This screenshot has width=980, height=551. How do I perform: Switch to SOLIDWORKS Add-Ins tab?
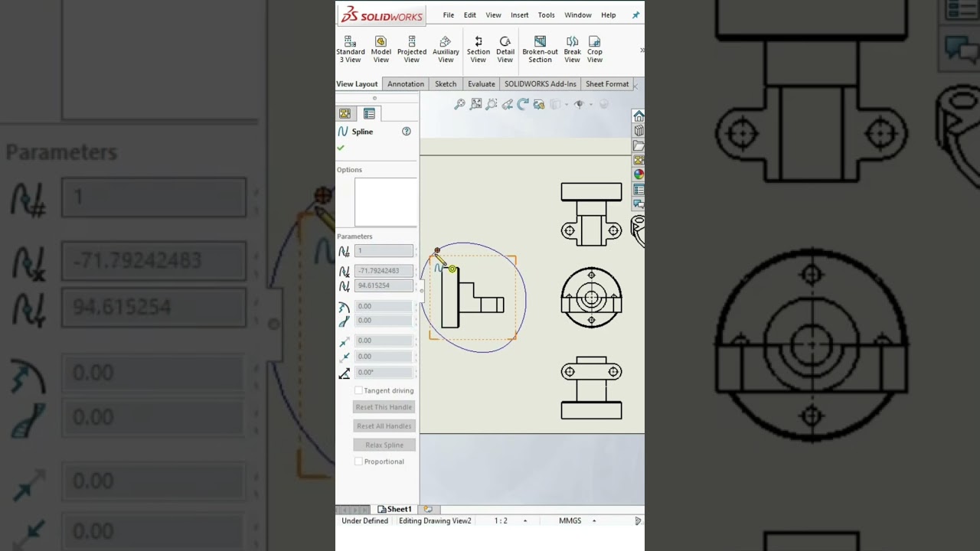coord(541,84)
